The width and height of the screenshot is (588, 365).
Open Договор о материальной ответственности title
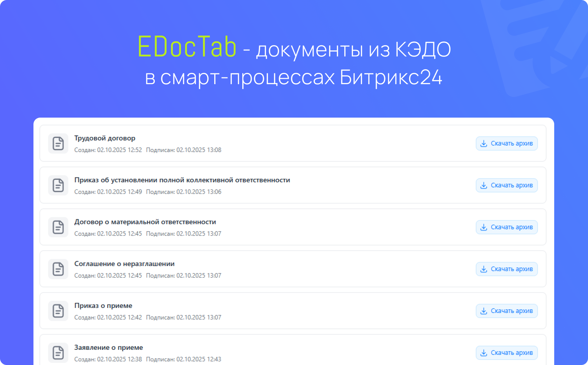(x=145, y=222)
